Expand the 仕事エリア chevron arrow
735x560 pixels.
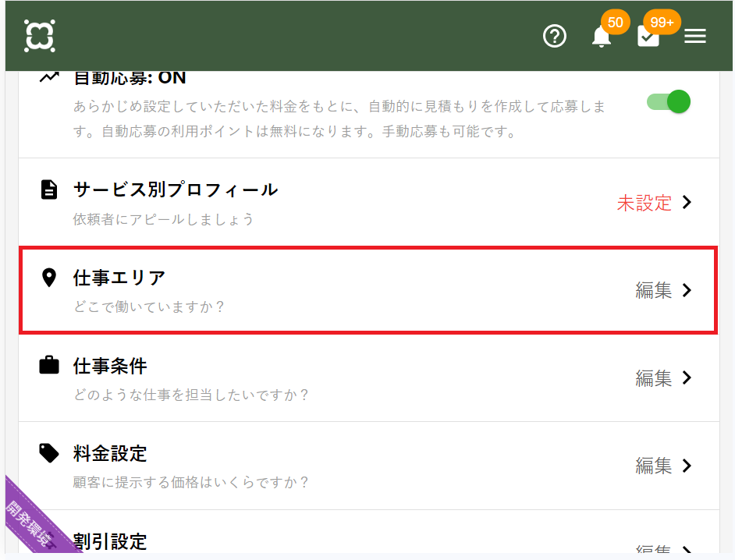687,290
